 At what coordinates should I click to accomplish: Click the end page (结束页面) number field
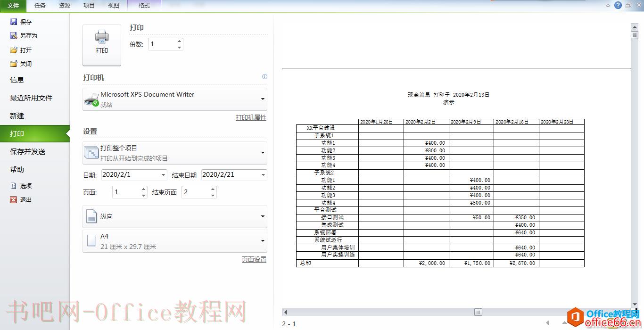(x=195, y=192)
